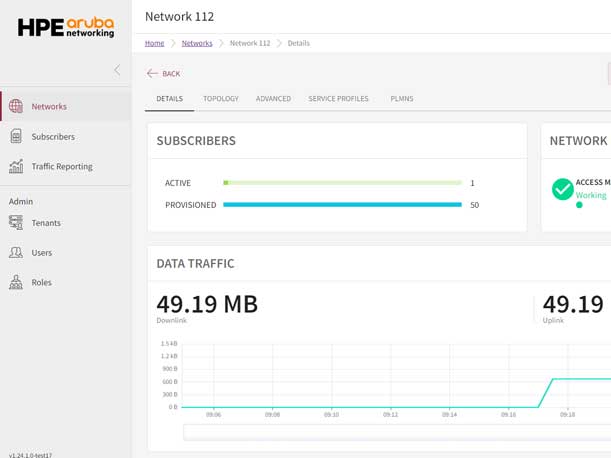This screenshot has width=611, height=458.
Task: Follow the Home breadcrumb link
Action: [154, 44]
